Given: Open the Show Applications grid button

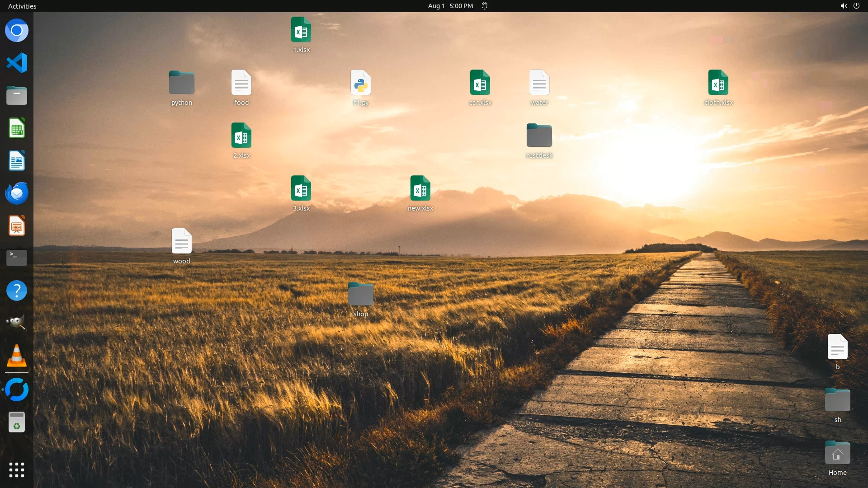Looking at the screenshot, I should tap(17, 470).
